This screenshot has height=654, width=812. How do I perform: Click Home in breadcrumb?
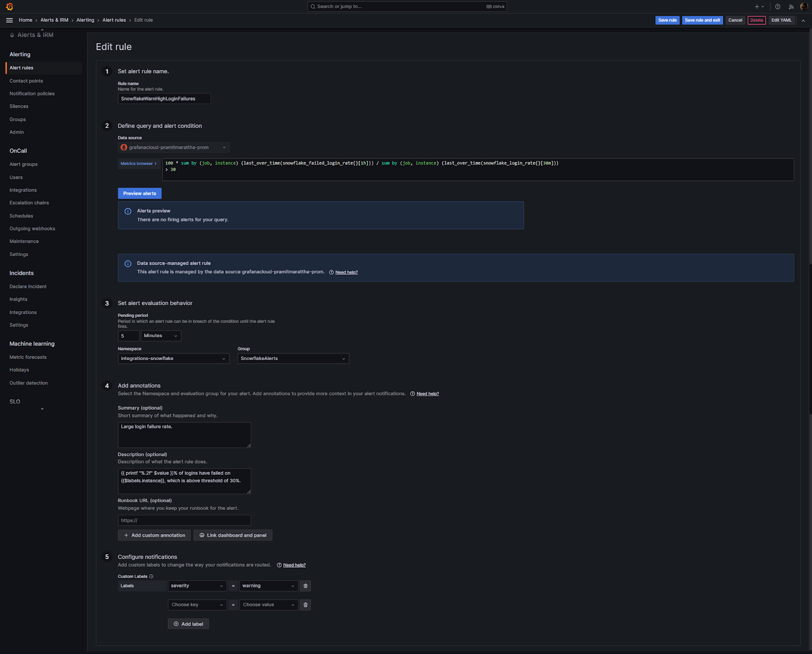tap(25, 20)
